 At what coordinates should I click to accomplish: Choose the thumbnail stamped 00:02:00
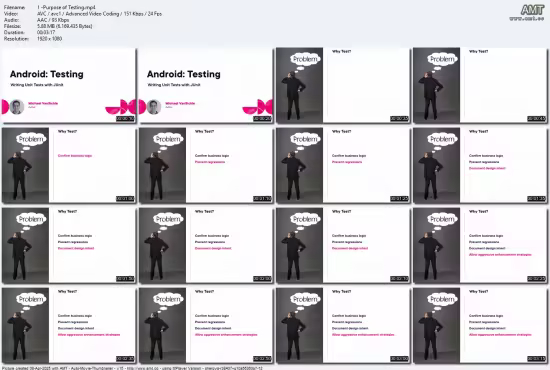click(206, 245)
